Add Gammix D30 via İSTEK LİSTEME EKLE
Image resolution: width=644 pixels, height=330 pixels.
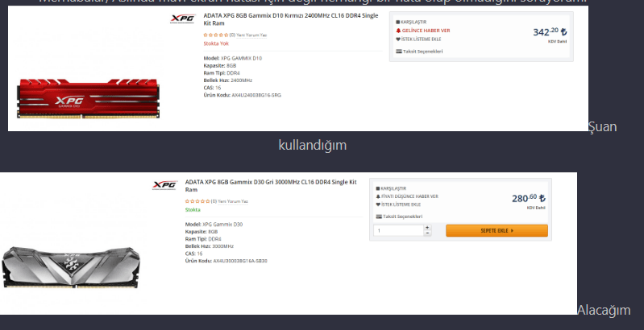click(398, 204)
